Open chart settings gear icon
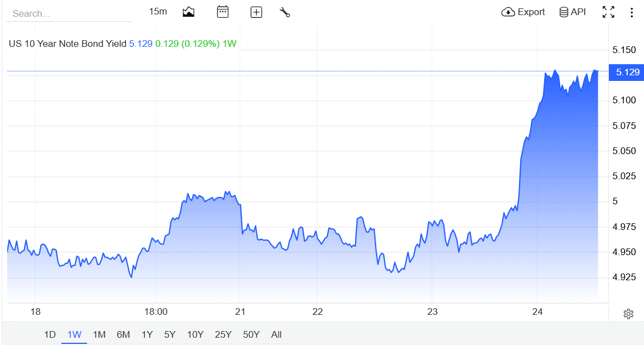 pyautogui.click(x=628, y=314)
